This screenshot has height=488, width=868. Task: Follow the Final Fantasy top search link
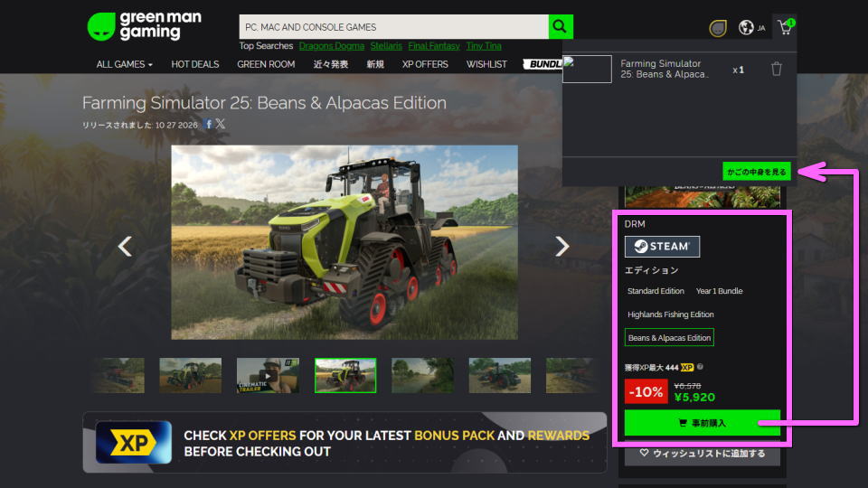pos(433,46)
